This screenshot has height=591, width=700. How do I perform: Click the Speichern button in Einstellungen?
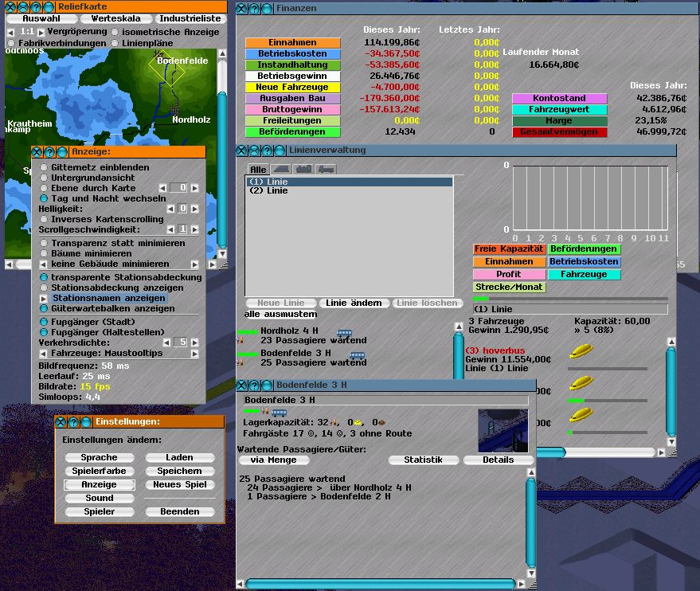click(x=179, y=471)
